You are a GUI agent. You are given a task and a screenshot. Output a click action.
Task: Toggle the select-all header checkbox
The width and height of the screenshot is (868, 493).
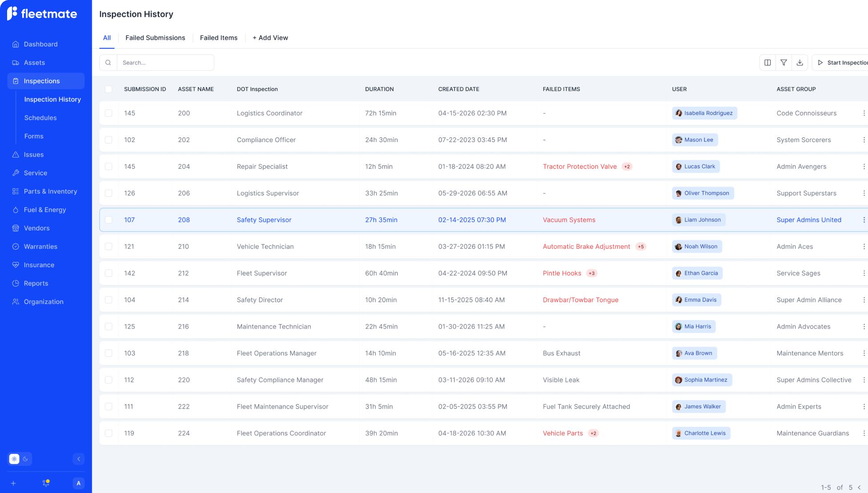pyautogui.click(x=108, y=89)
